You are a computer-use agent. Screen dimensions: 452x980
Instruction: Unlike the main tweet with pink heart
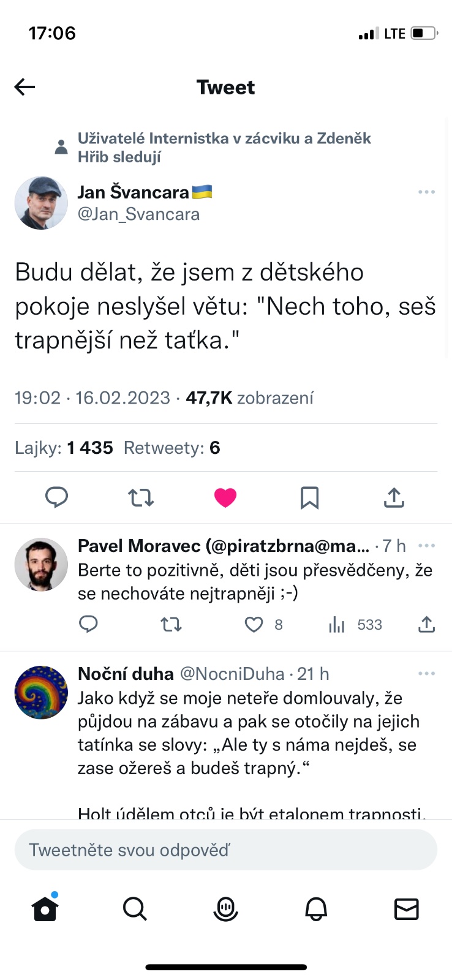click(x=225, y=497)
